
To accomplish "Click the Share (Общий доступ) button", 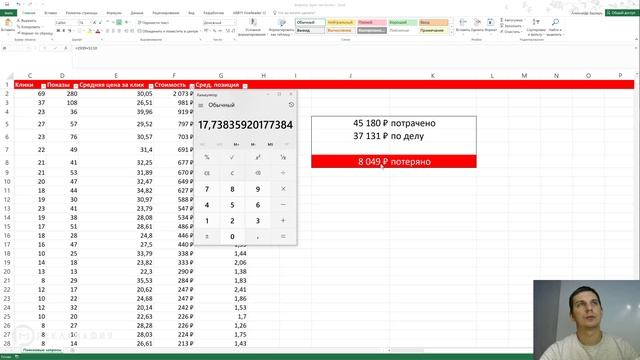I will [x=622, y=13].
